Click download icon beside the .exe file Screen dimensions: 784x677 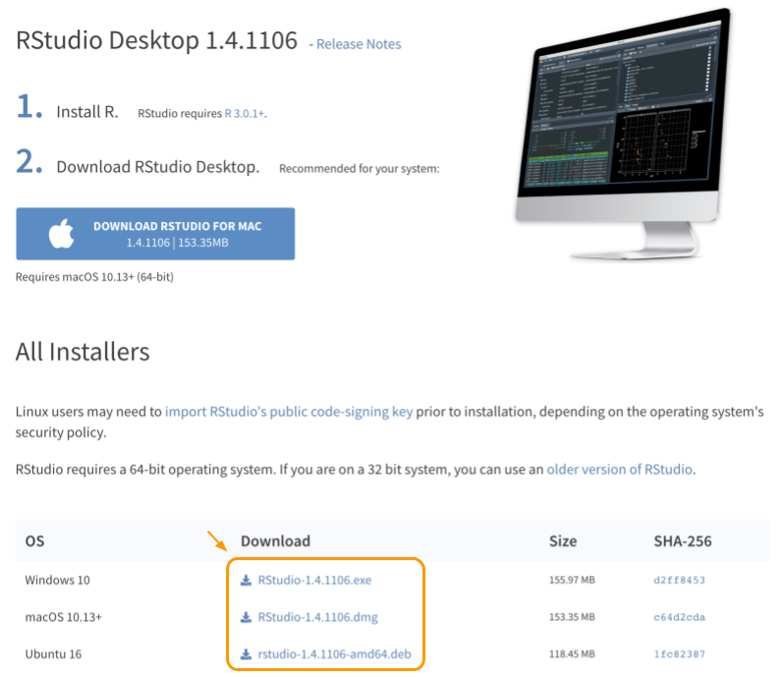pyautogui.click(x=246, y=580)
